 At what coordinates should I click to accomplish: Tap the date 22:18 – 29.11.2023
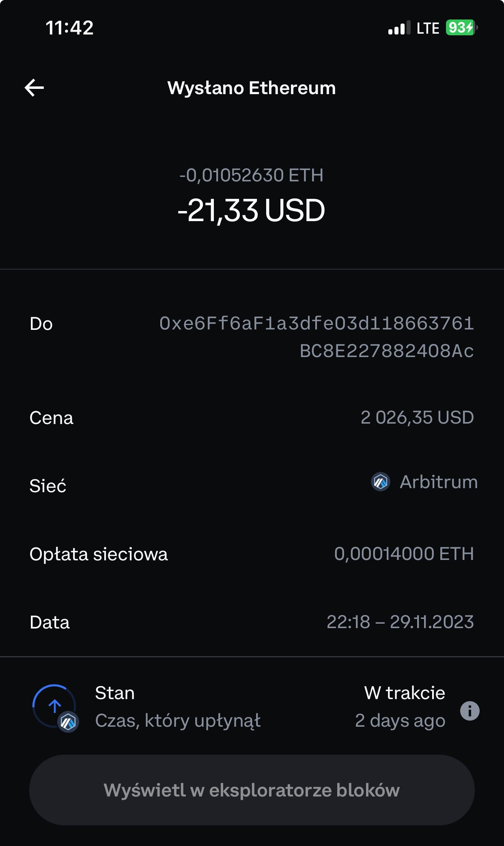point(400,622)
